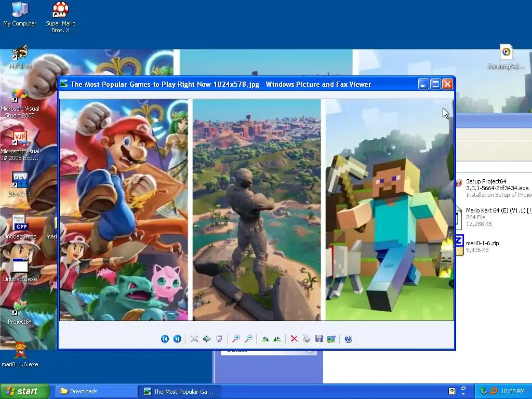Select the Project64 desktop shortcut

(x=20, y=312)
